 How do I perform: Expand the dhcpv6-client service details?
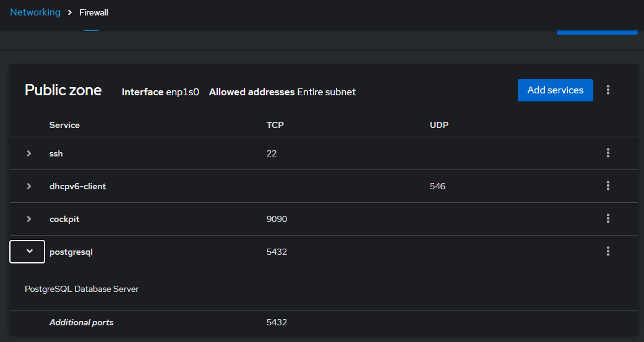point(28,186)
